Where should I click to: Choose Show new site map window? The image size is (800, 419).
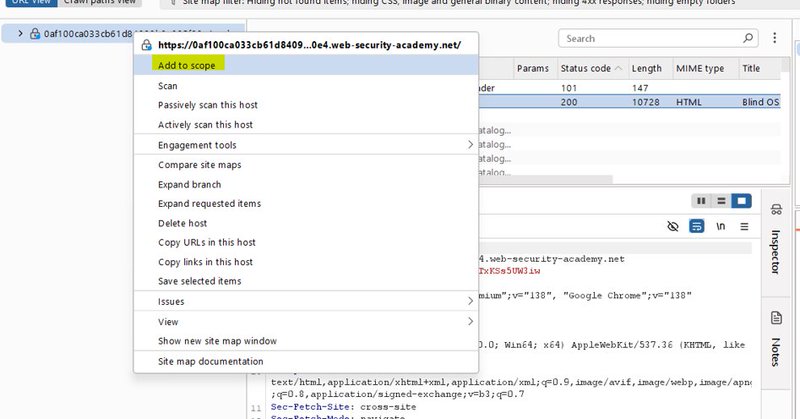click(306, 341)
